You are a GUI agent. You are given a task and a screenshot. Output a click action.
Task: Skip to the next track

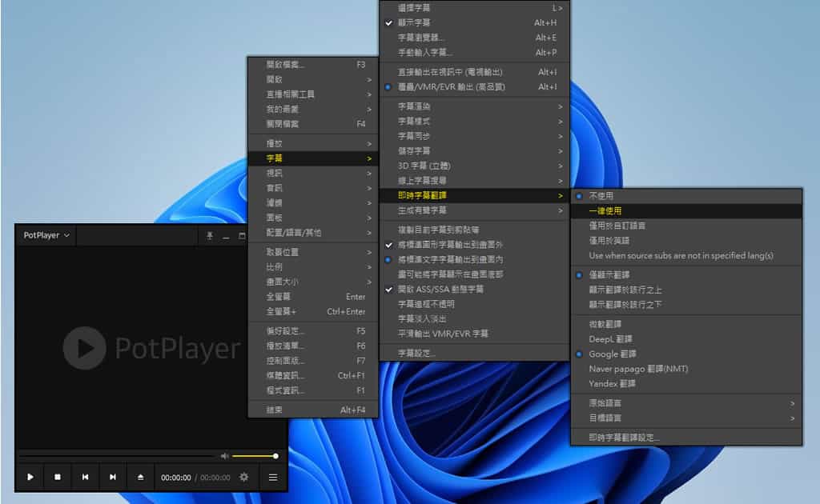coord(112,477)
